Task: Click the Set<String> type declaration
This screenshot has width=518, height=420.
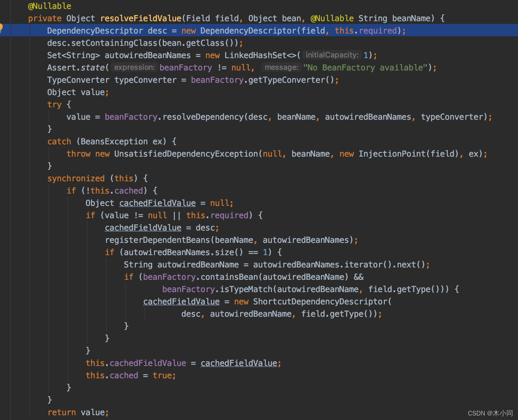Action: click(74, 55)
